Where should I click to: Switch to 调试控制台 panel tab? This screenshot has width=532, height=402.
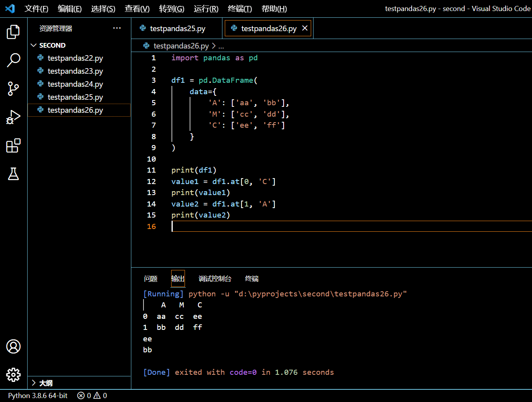coord(215,279)
